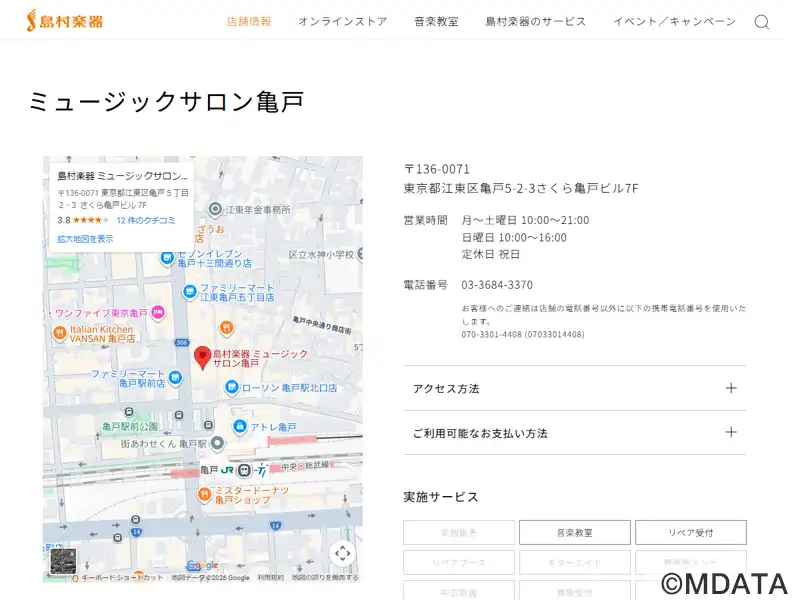Viewport: 800px width, 600px height.
Task: Click the 電話番号 label
Action: coord(426,285)
